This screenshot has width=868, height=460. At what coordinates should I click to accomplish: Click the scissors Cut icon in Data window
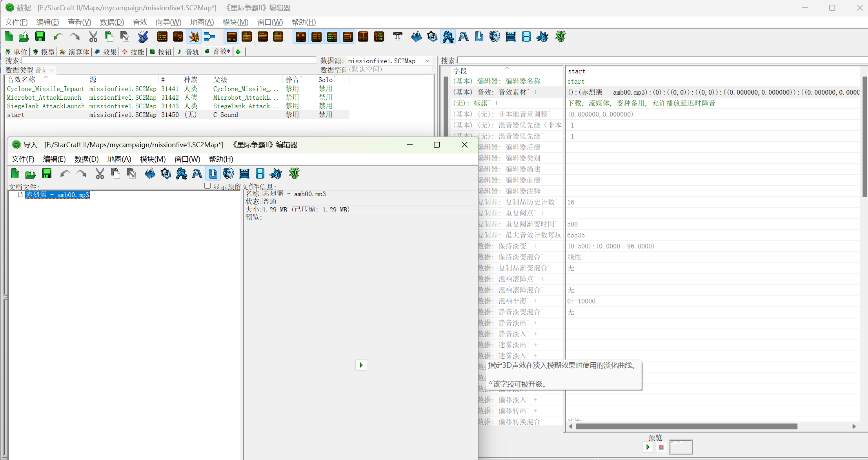coord(93,37)
